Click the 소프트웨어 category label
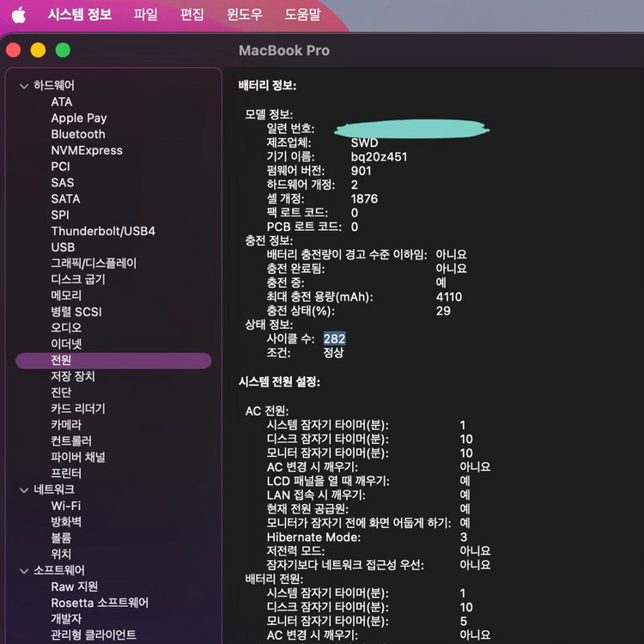Image resolution: width=644 pixels, height=644 pixels. coord(59,570)
